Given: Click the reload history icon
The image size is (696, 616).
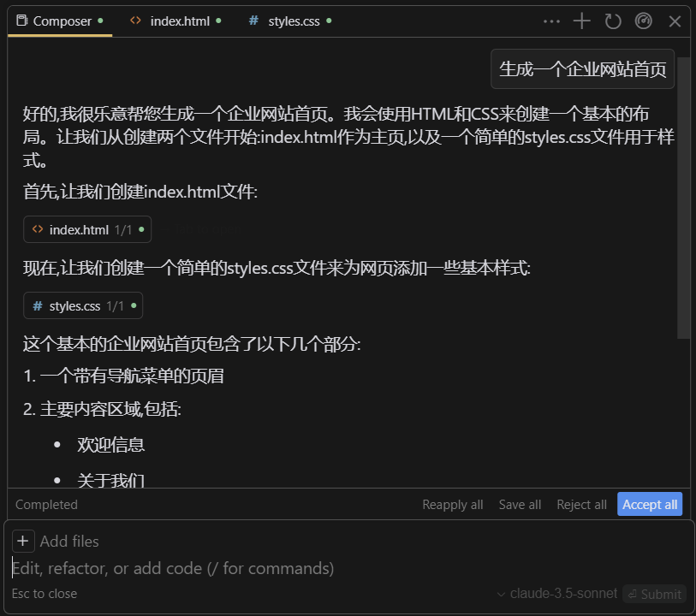Looking at the screenshot, I should tap(612, 21).
